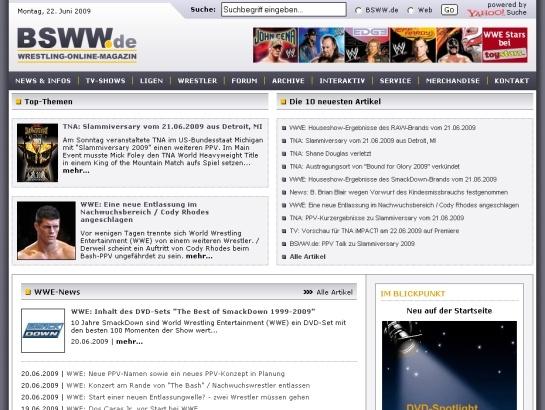Click the Neu auf der Startseite heading
The width and height of the screenshot is (545, 410).
(x=449, y=311)
